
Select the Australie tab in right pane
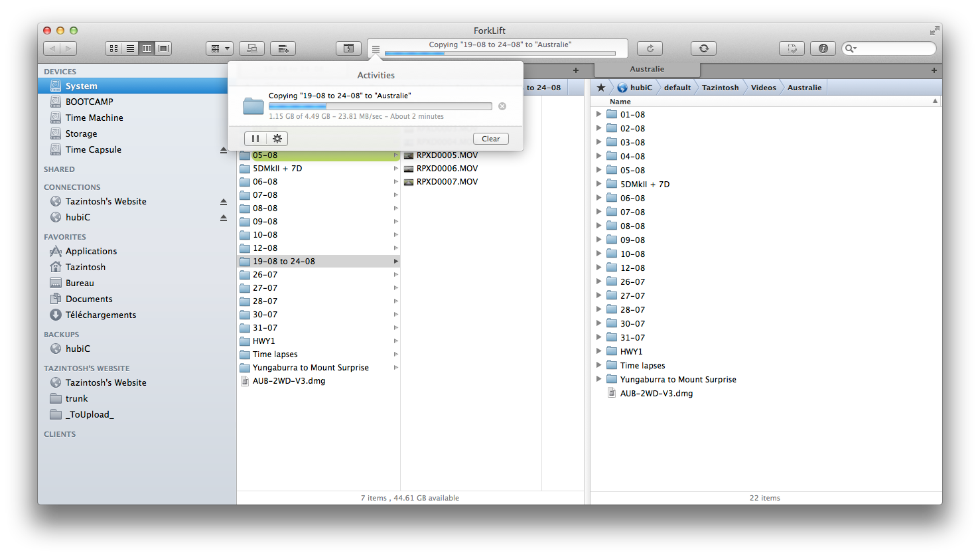(x=647, y=69)
